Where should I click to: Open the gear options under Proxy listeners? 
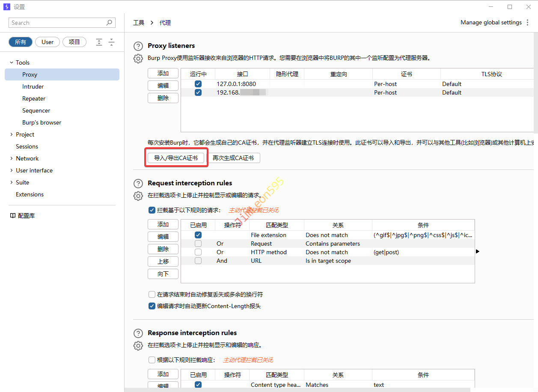(138, 59)
